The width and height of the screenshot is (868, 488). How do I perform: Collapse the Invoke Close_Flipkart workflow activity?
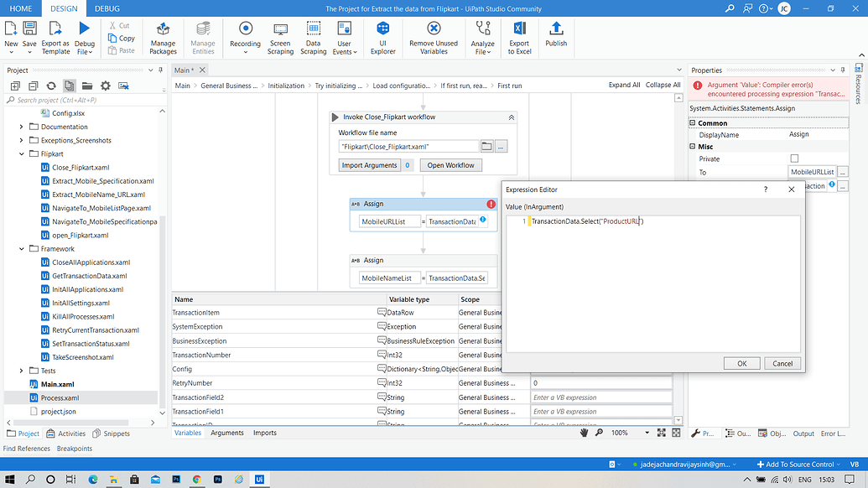pos(511,117)
